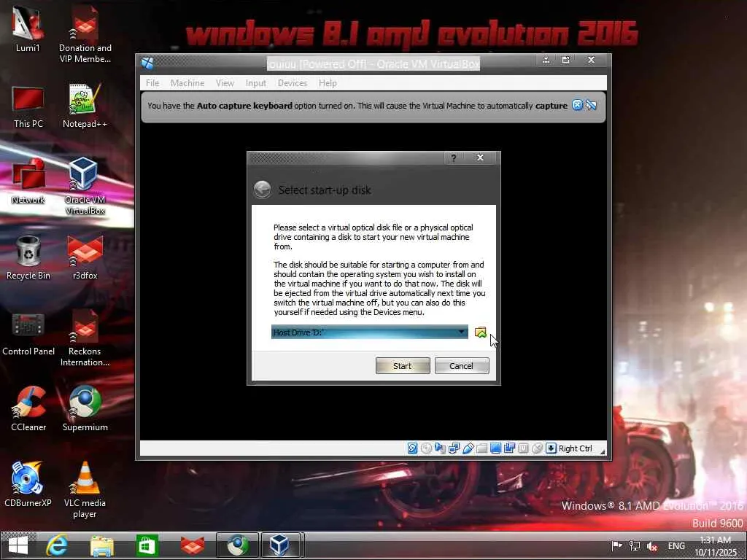The image size is (747, 560).
Task: Open the Windows Store taskbar icon
Action: coord(146,545)
